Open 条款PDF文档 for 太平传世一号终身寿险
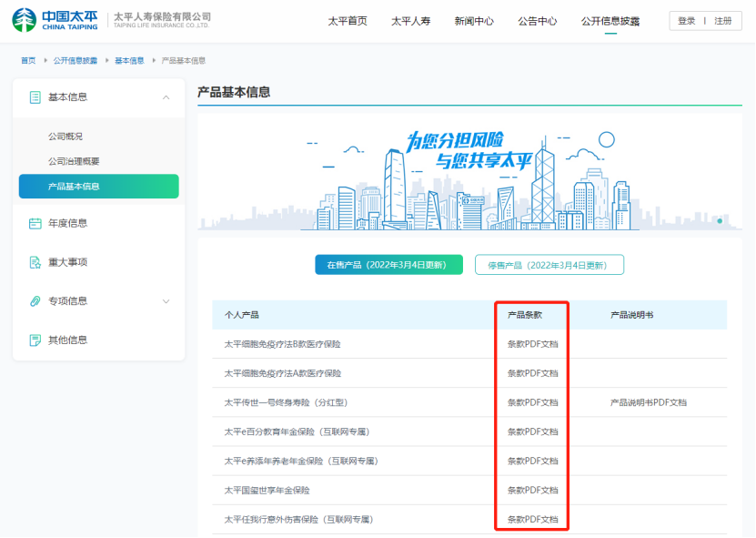This screenshot has width=756, height=538. coord(532,402)
